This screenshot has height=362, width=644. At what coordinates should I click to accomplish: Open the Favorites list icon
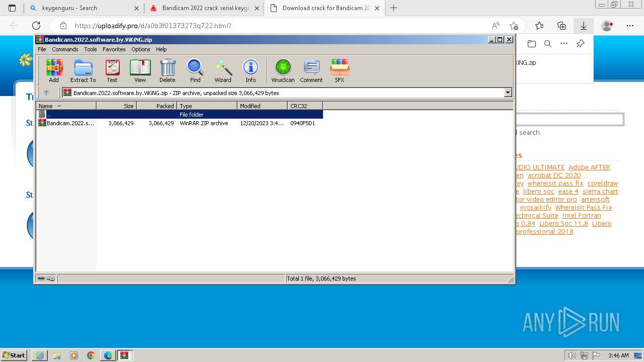tap(539, 26)
